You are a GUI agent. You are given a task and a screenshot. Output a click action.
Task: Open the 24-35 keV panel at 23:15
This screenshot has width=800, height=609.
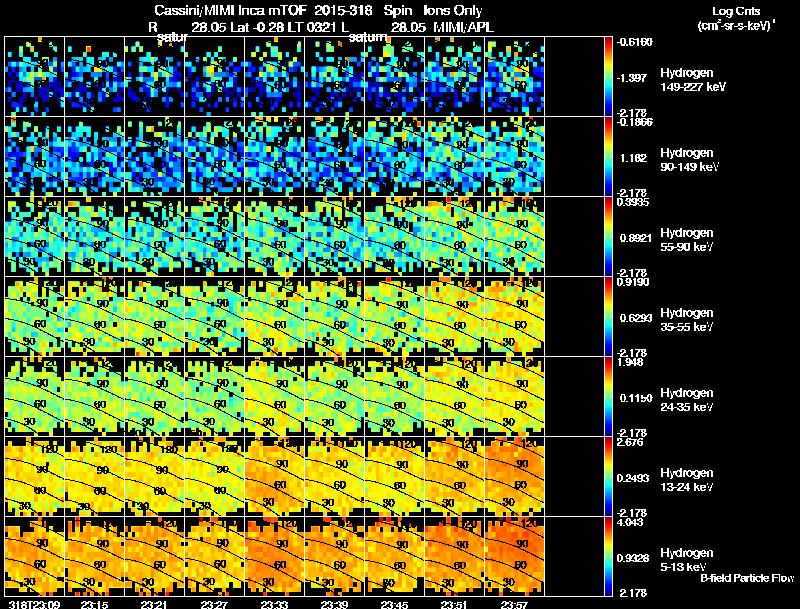[94, 396]
